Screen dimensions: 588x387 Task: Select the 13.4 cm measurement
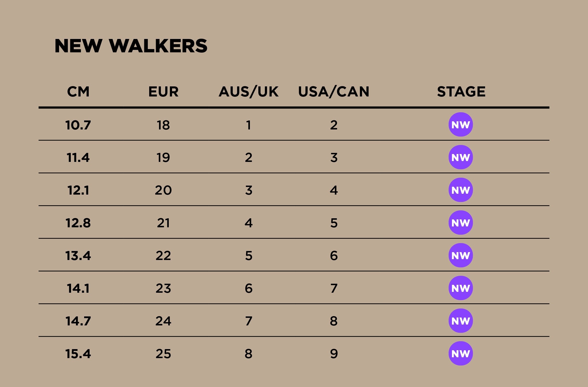[78, 256]
